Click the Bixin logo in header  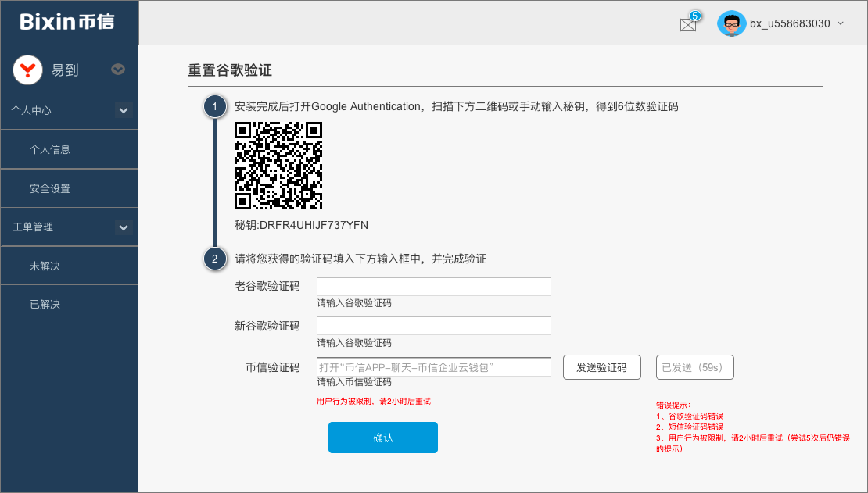[67, 22]
